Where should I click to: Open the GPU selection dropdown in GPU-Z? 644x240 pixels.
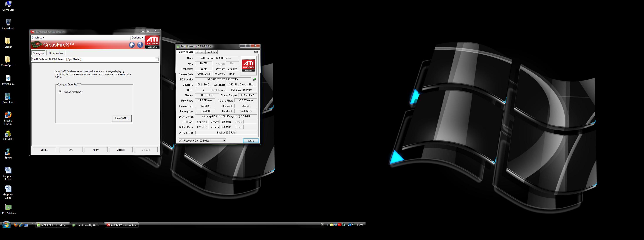[x=224, y=141]
